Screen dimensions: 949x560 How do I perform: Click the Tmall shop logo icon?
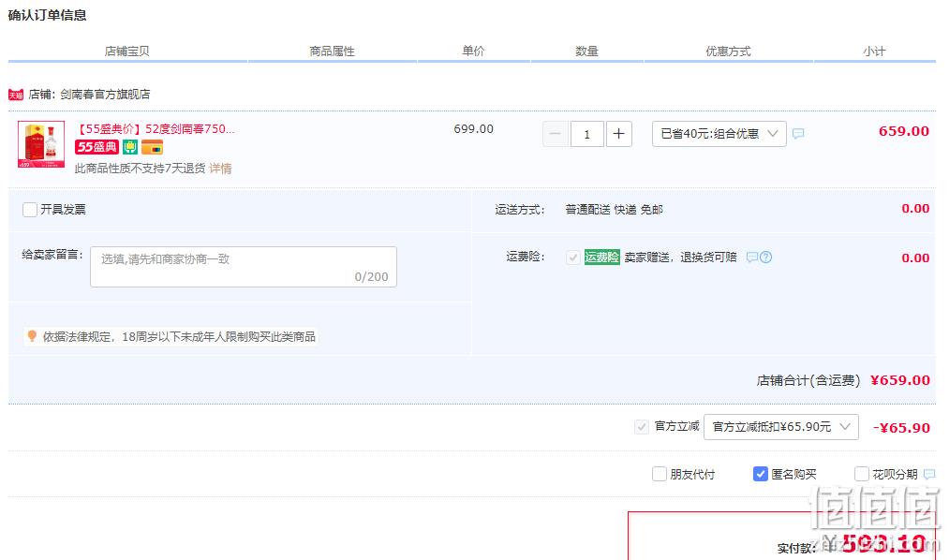pos(16,95)
